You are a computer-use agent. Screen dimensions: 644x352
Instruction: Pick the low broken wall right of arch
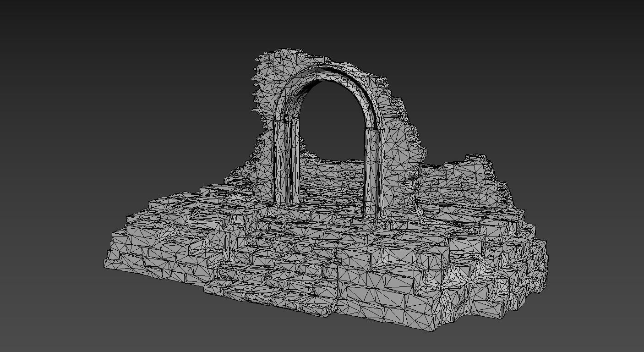tap(467, 183)
